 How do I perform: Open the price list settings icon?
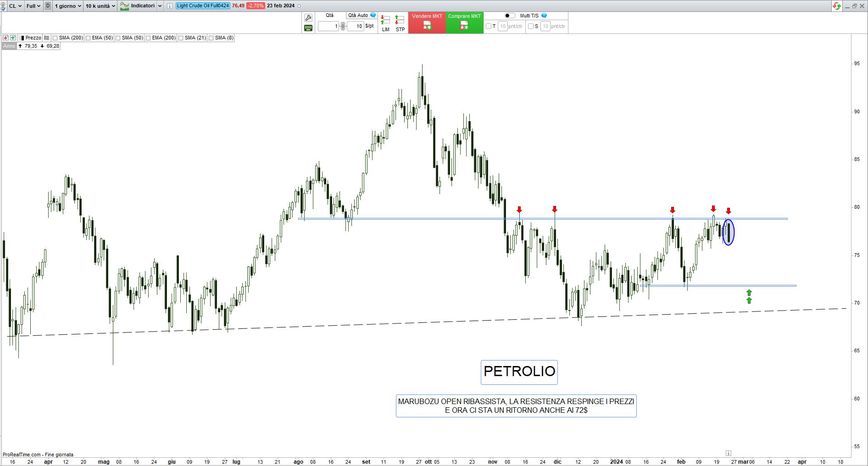tap(47, 38)
